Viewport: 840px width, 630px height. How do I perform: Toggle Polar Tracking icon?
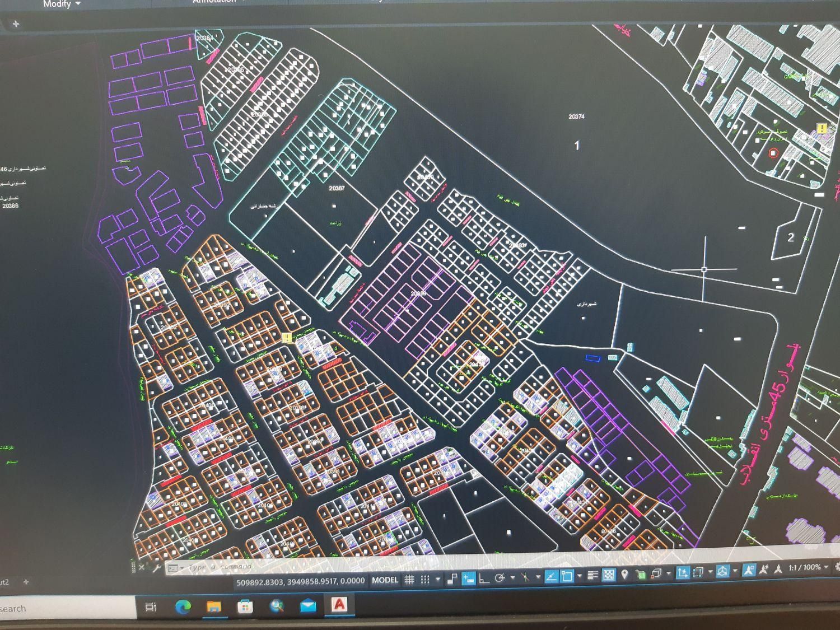(x=500, y=578)
